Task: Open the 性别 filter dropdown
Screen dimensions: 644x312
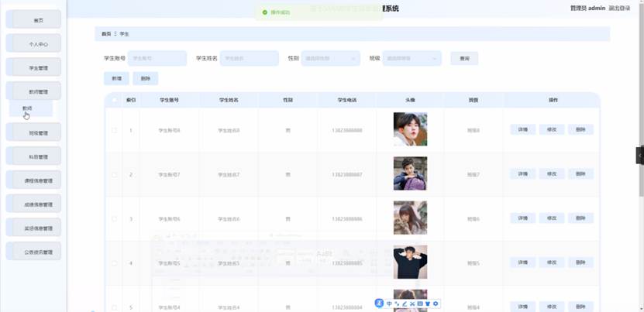Action: (x=330, y=58)
